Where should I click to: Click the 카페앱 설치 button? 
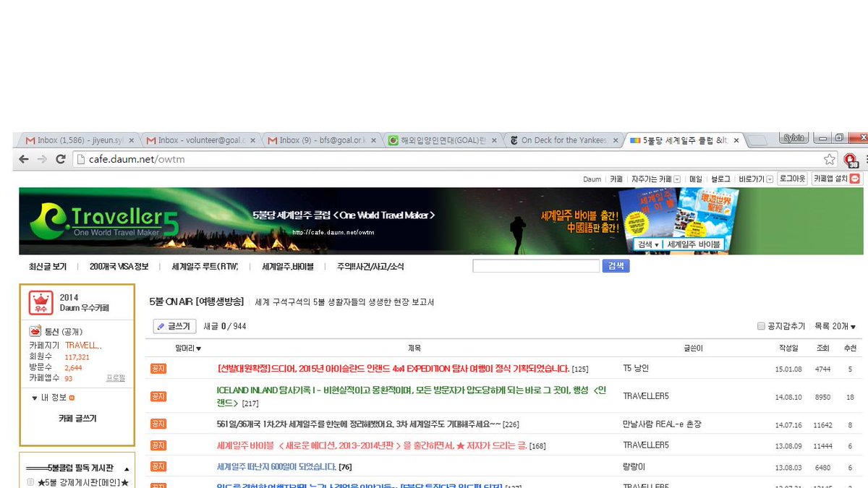(836, 179)
